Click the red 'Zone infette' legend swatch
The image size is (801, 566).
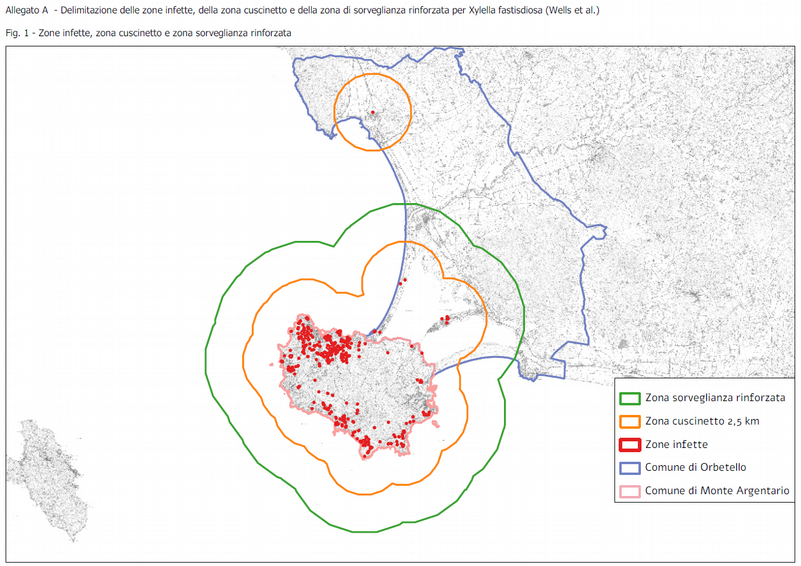click(x=630, y=445)
